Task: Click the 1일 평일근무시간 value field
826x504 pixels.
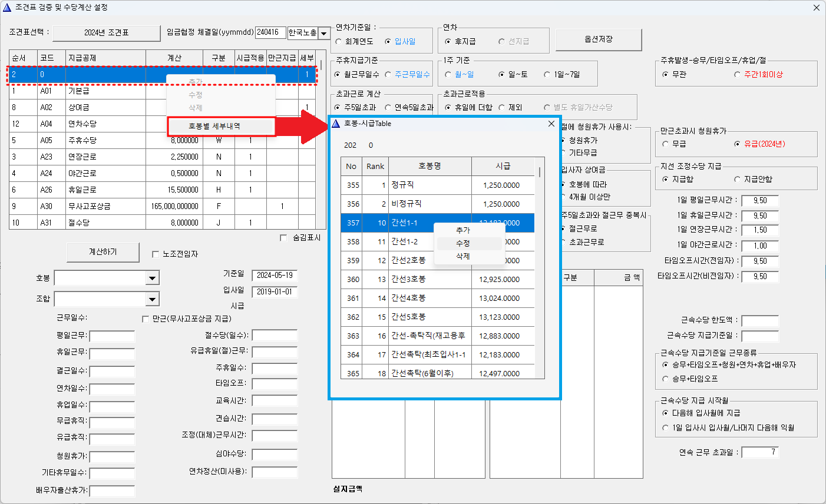Action: pos(760,201)
